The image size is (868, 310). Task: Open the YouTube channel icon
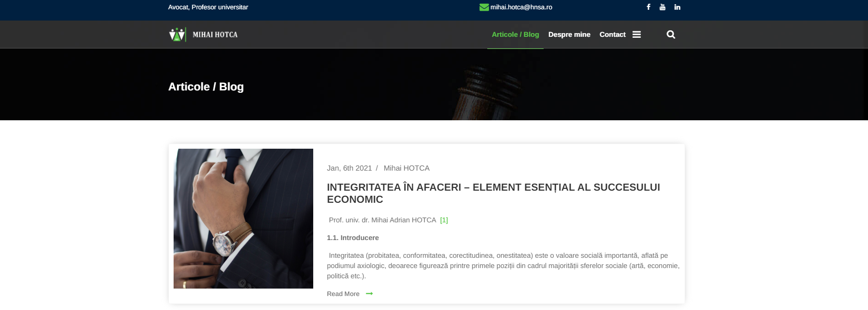point(662,7)
